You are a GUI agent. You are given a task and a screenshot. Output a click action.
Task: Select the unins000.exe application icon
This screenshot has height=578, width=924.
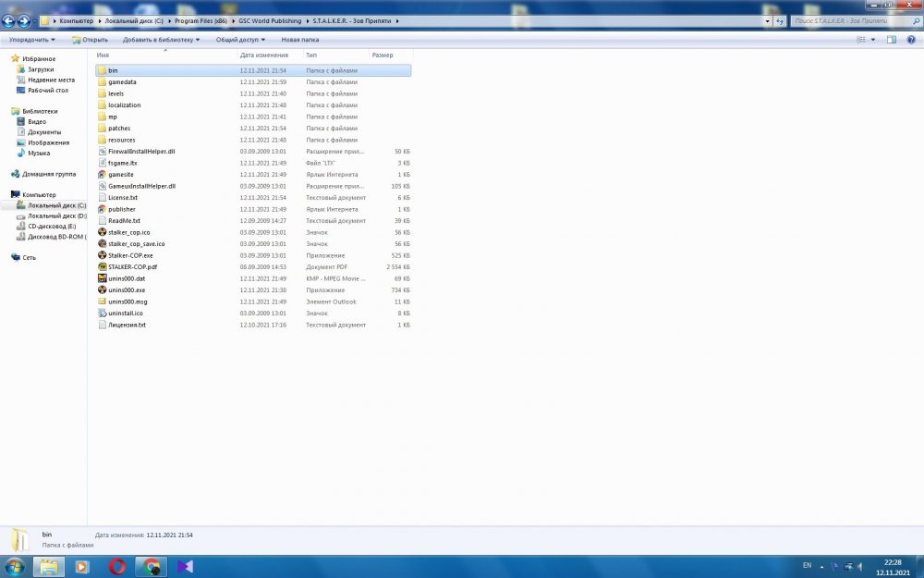tap(102, 290)
